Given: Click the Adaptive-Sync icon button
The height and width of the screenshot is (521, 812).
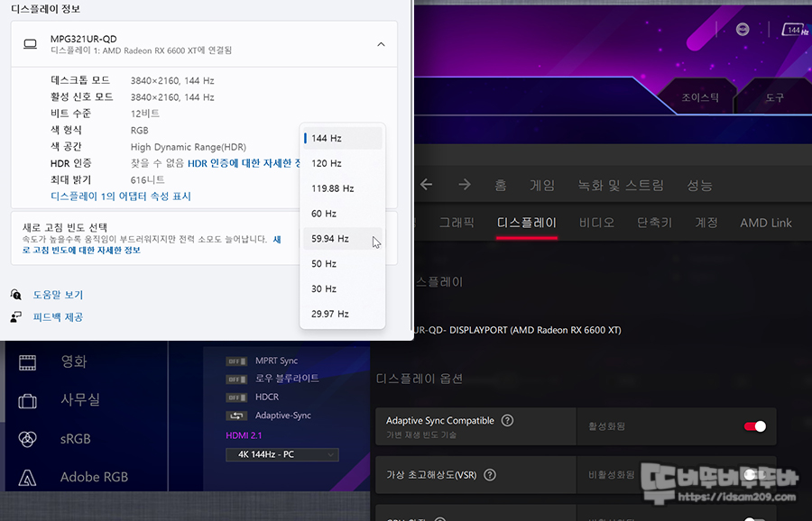Looking at the screenshot, I should (236, 416).
